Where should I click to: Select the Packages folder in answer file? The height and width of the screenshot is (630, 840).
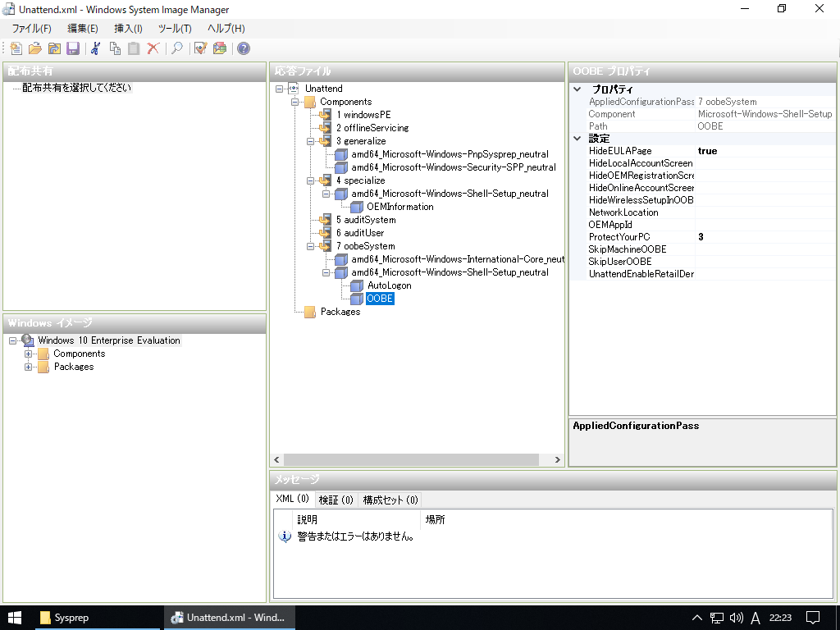[x=340, y=312]
